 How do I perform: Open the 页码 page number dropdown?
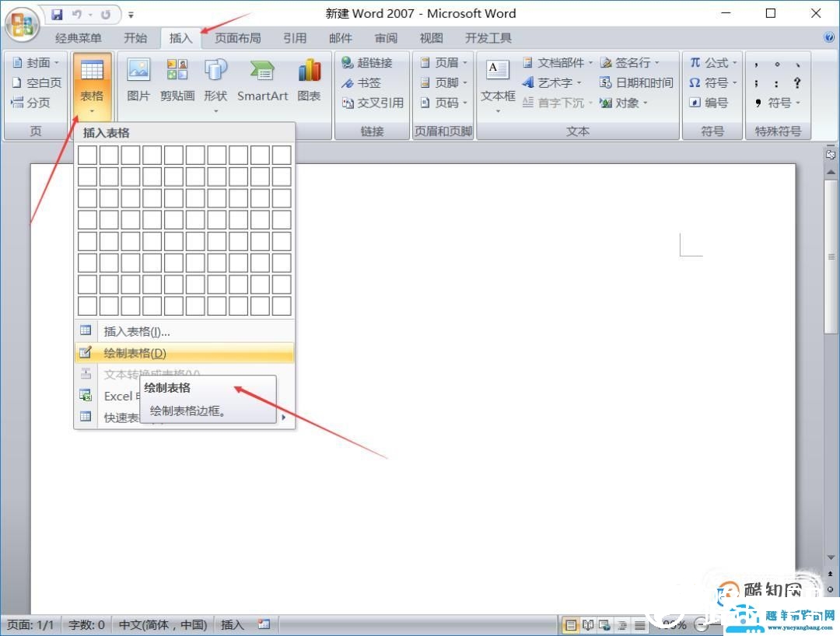(x=443, y=103)
